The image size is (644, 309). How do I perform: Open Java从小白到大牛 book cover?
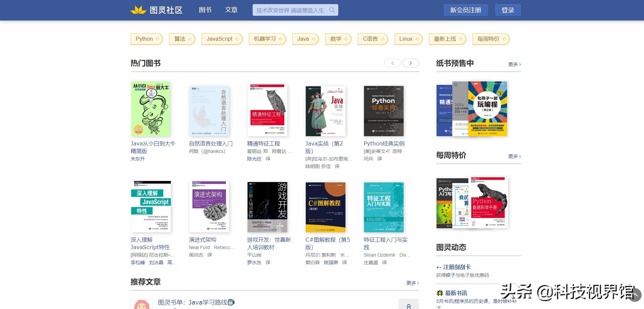point(151,109)
